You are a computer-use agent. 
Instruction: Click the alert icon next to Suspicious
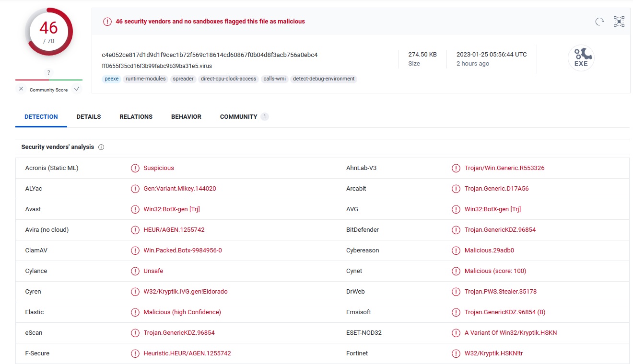135,168
